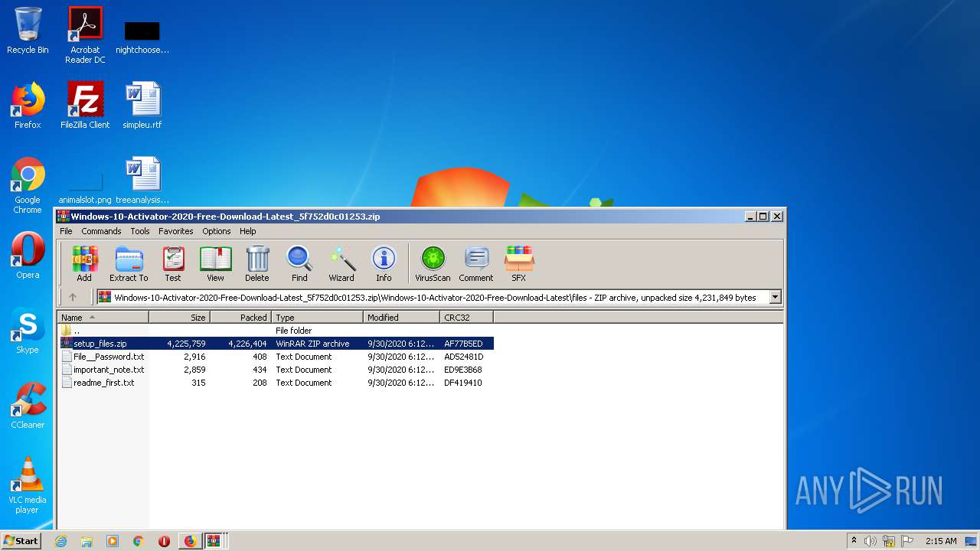Open animalslot.png desktop file
Screen dimensions: 980x551
click(85, 188)
